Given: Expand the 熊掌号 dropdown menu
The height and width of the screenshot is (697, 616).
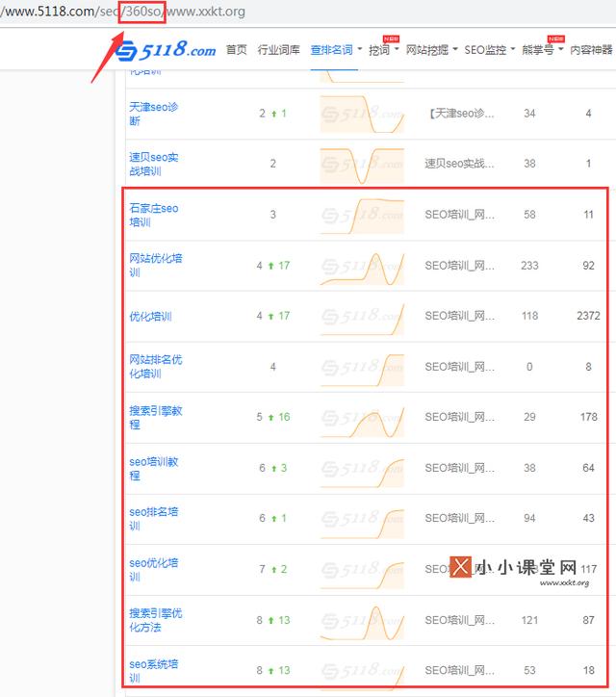Looking at the screenshot, I should pyautogui.click(x=542, y=50).
